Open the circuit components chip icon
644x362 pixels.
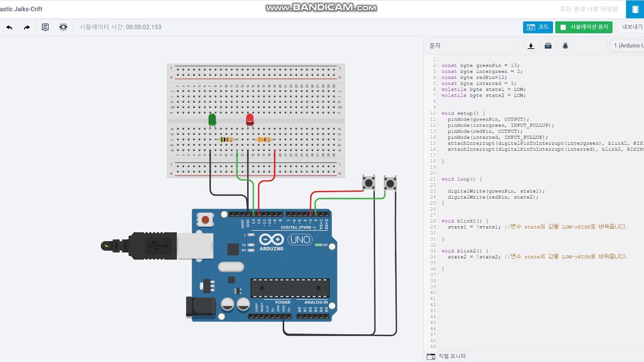pos(635,9)
